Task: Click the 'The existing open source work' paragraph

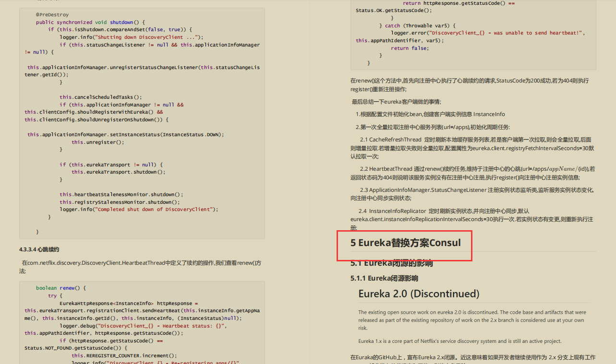Action: pyautogui.click(x=472, y=320)
